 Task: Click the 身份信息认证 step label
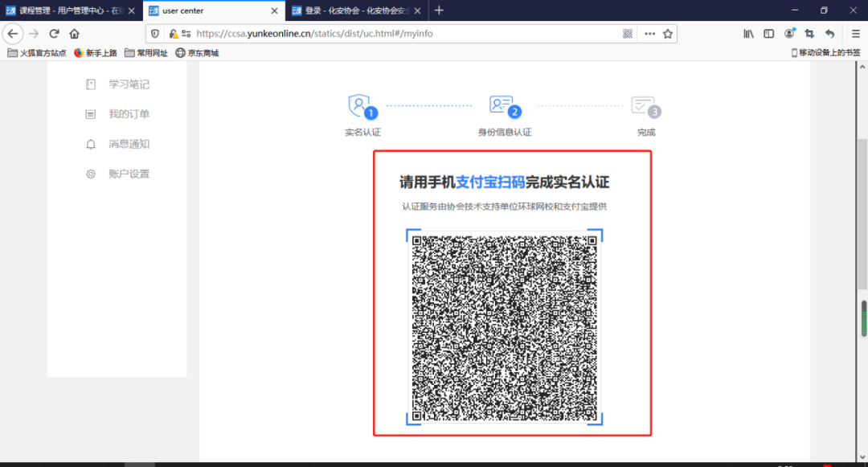504,133
